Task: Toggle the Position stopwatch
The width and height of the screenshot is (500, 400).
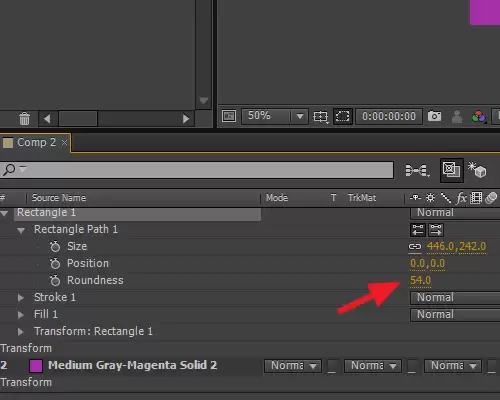Action: [x=55, y=263]
